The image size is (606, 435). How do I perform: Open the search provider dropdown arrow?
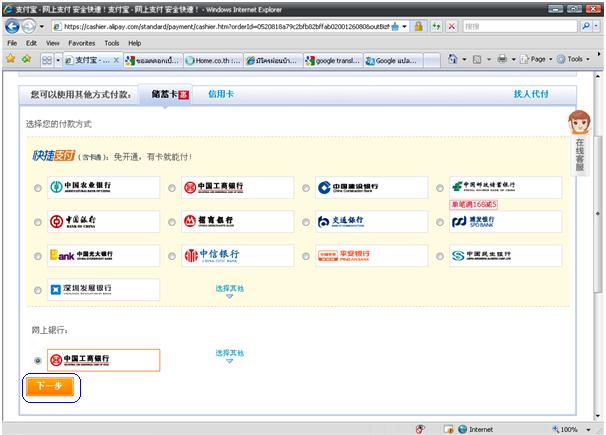pos(596,26)
